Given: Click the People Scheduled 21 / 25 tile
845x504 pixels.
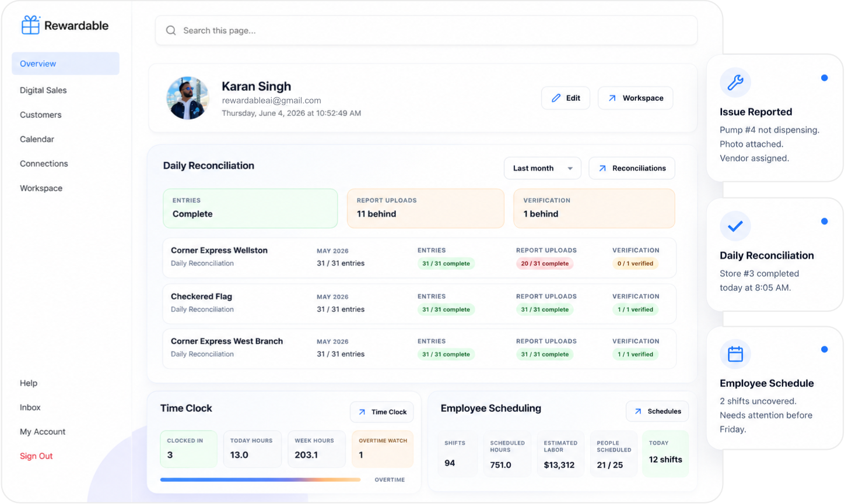Looking at the screenshot, I should 613,454.
